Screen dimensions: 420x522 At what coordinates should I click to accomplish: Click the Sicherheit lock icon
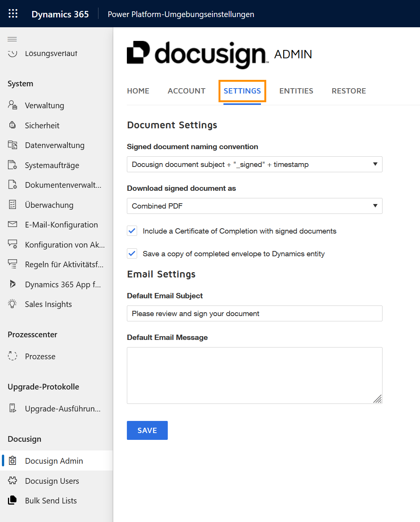[x=12, y=125]
